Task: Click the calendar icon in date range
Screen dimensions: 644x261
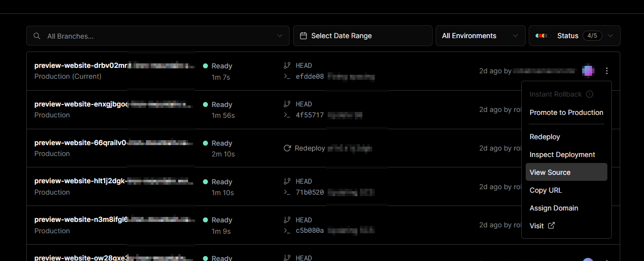Action: (x=303, y=36)
